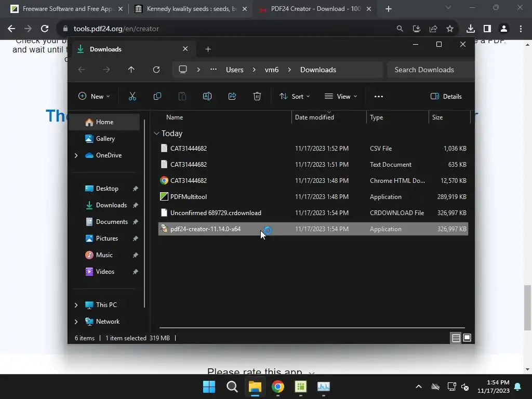Open notifications bell in system tray
The image size is (532, 399).
point(518,387)
